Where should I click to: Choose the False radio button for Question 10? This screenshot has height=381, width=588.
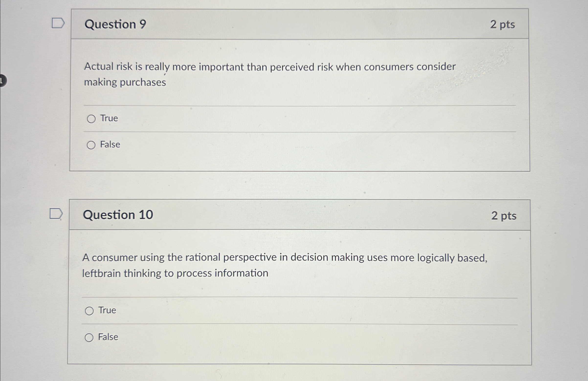[89, 338]
